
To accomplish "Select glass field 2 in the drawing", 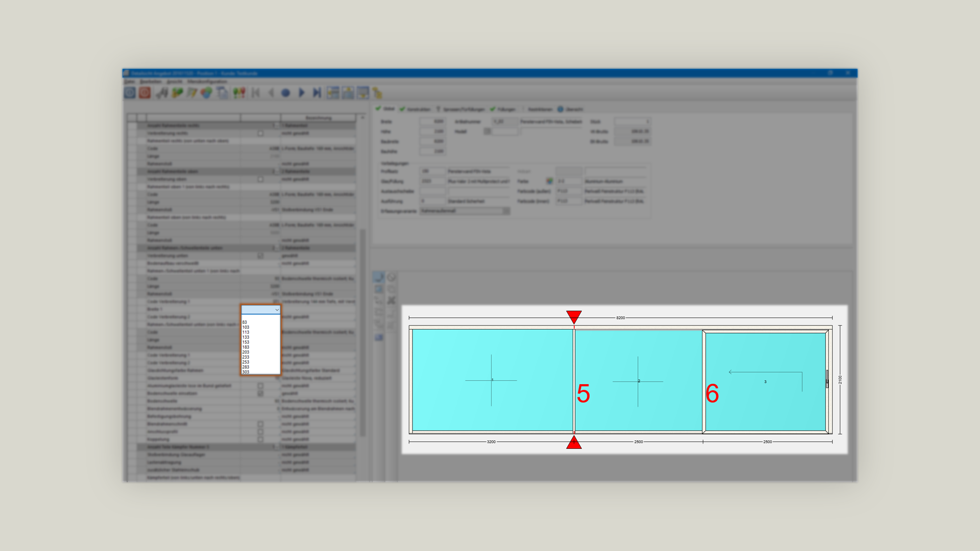I will click(639, 381).
